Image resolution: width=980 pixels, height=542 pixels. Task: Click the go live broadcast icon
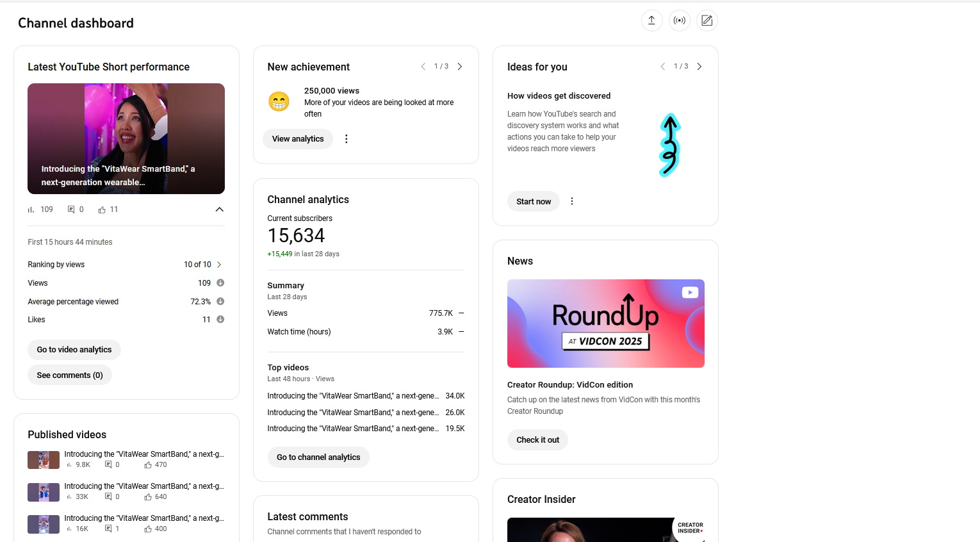click(x=680, y=21)
